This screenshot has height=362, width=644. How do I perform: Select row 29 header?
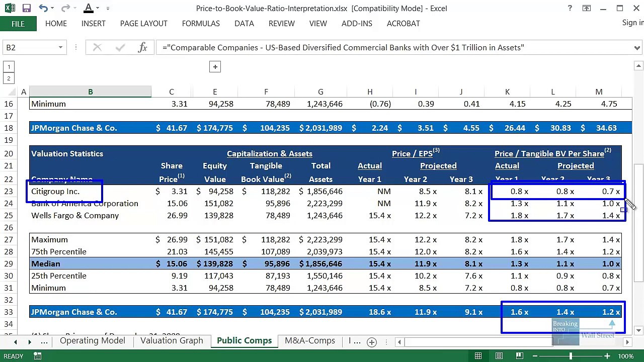click(8, 263)
